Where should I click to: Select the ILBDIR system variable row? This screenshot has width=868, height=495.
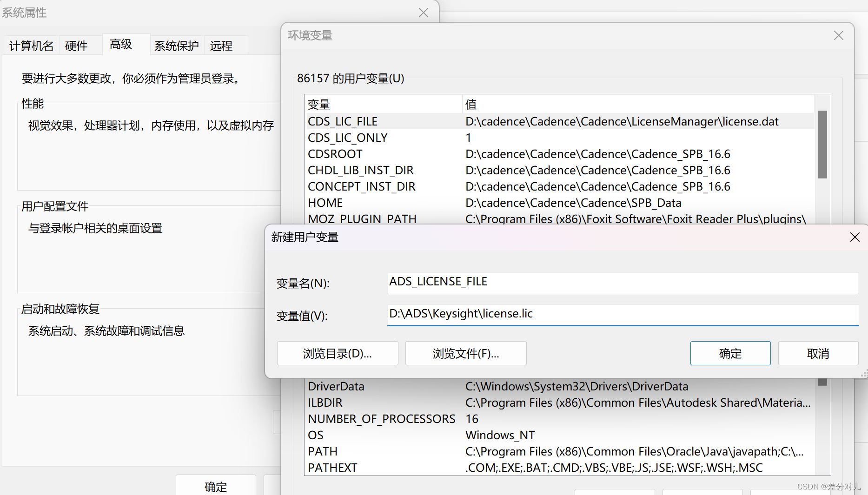pos(560,403)
